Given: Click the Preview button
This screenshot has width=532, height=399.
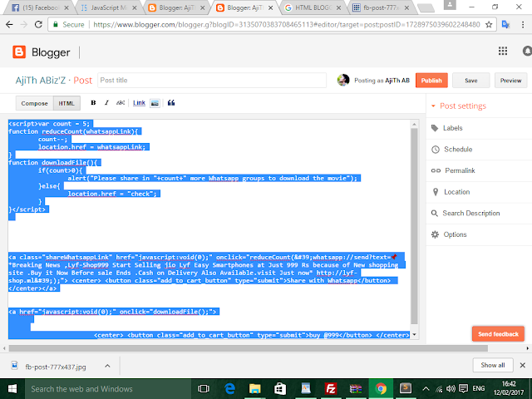Looking at the screenshot, I should coord(510,81).
